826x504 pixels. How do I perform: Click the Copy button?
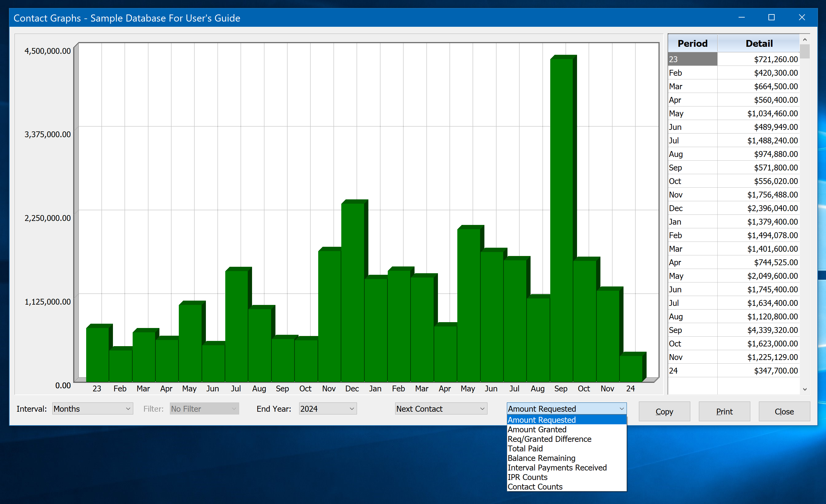coord(664,411)
